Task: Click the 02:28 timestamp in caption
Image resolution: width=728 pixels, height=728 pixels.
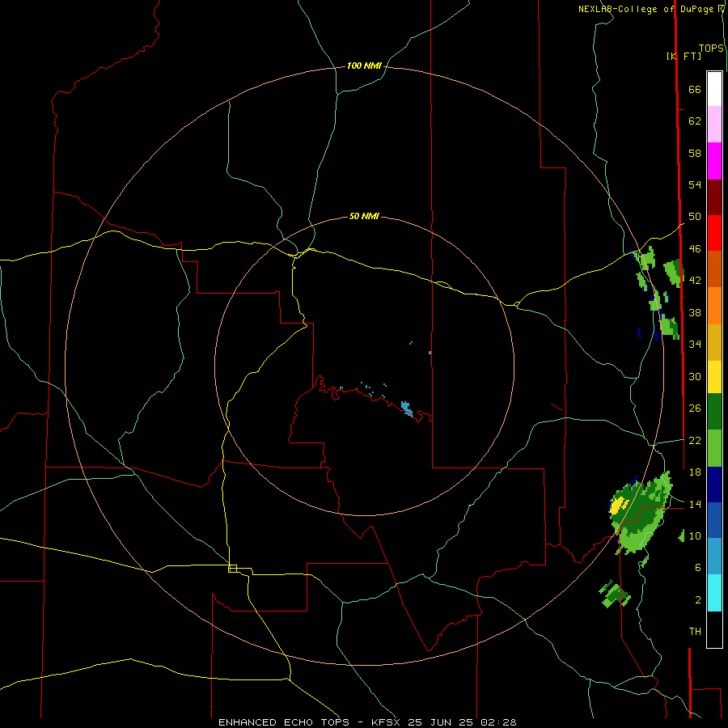Action: coord(498,722)
